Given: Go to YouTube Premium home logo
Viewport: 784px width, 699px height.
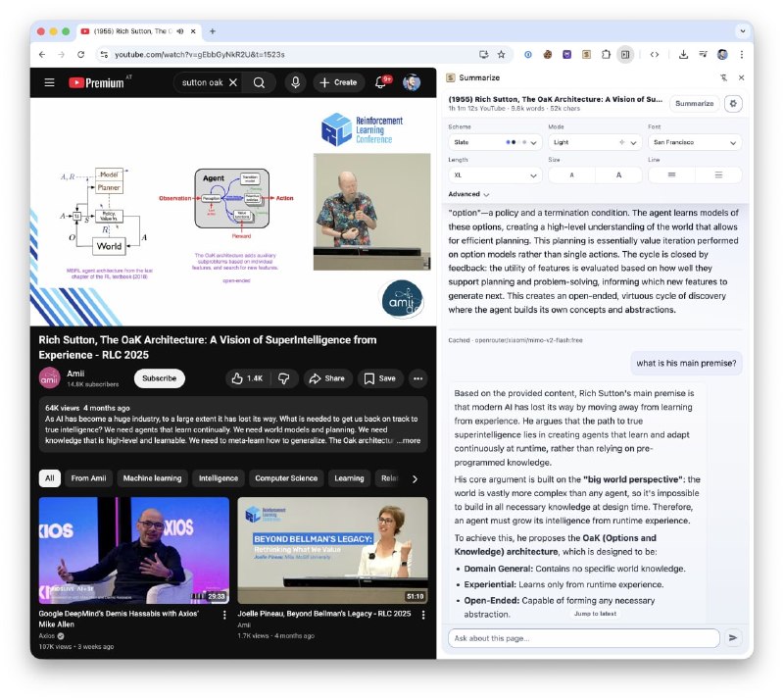Looking at the screenshot, I should tap(97, 82).
